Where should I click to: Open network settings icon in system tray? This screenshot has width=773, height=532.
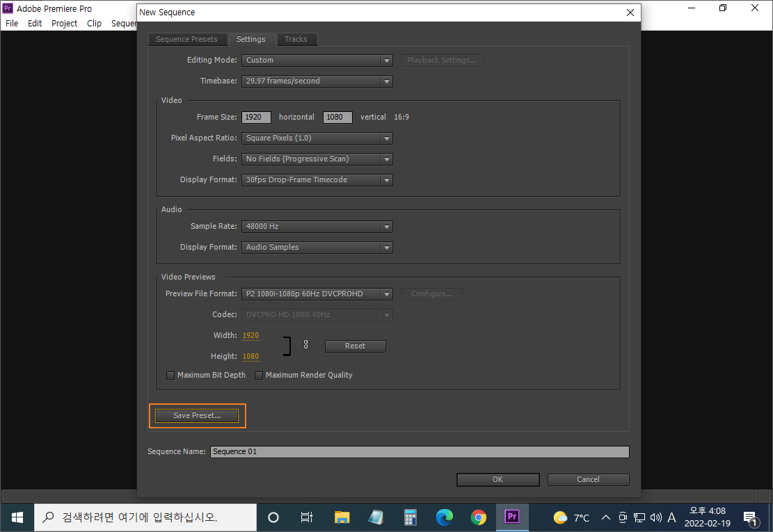(639, 517)
